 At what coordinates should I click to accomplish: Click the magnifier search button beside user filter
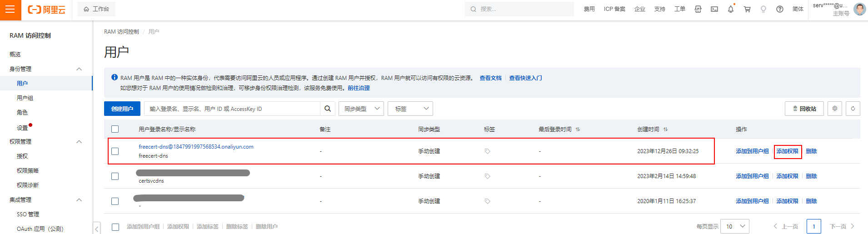coord(328,109)
